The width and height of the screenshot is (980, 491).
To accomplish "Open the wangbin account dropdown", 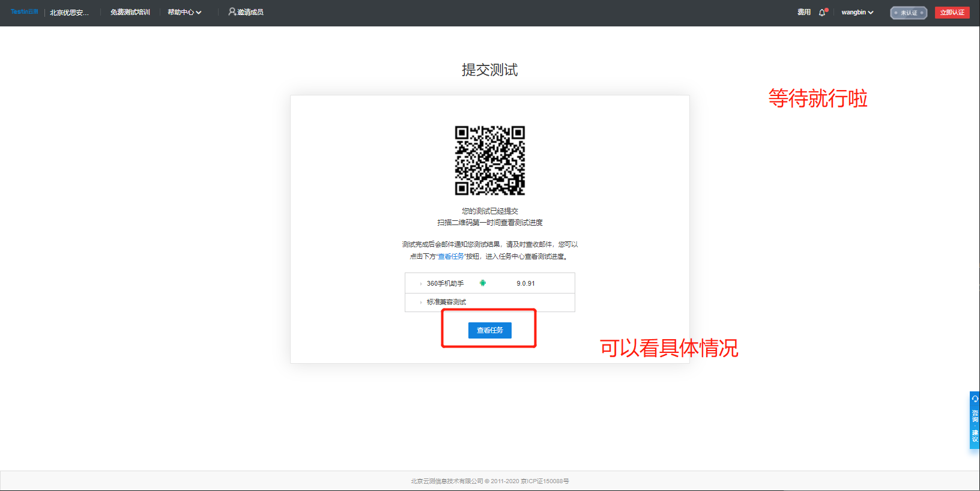I will [857, 12].
